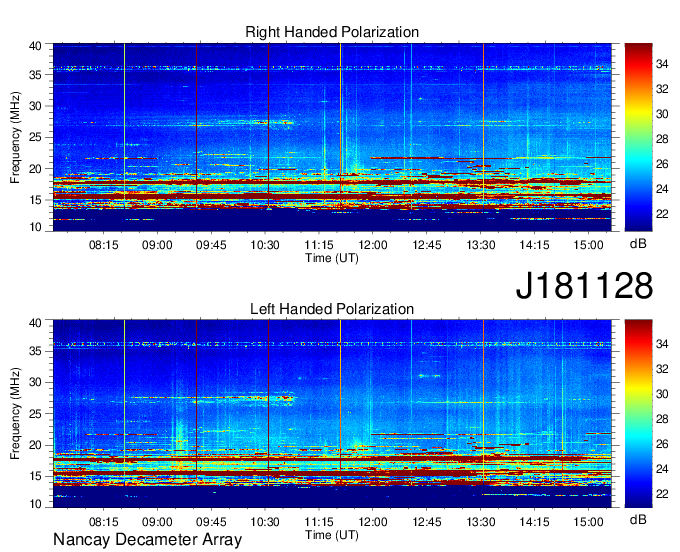Image resolution: width=680 pixels, height=552 pixels.
Task: Click the dB unit label beside the right-handed colorbar
Action: (x=638, y=244)
